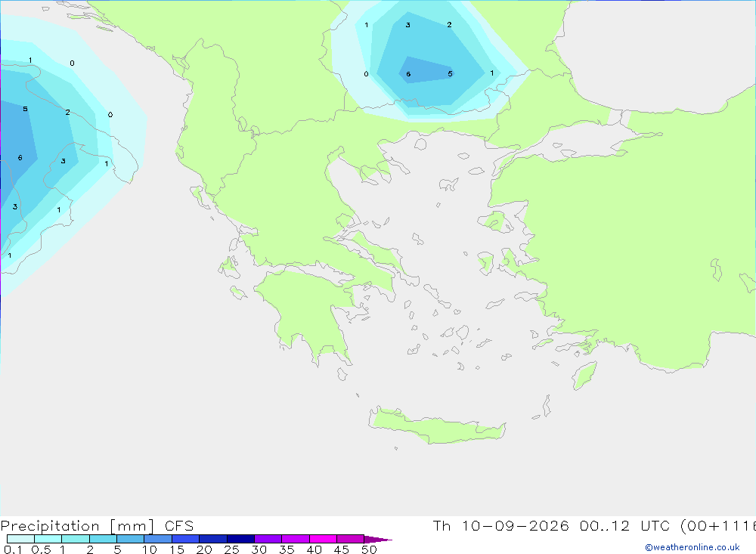Click the 'Precipitation [mm] CFS' title
Viewport: 756px width, 554px height.
pos(97,525)
